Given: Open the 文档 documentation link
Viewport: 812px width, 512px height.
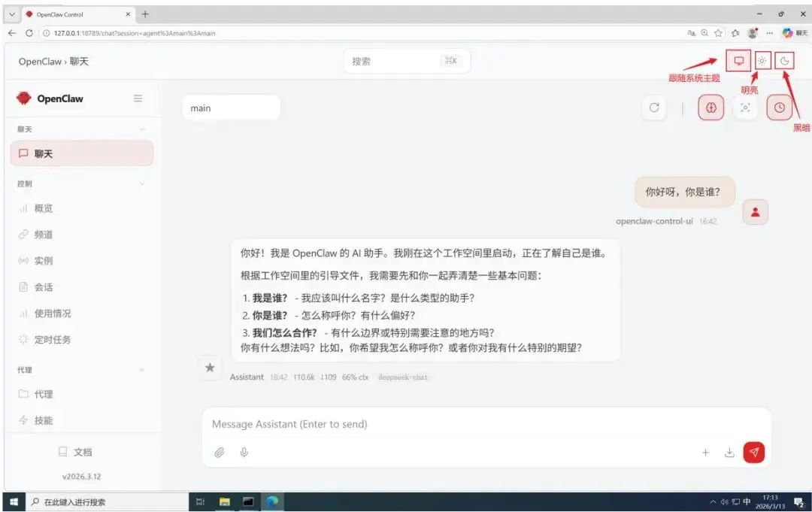Looking at the screenshot, I should coord(76,452).
